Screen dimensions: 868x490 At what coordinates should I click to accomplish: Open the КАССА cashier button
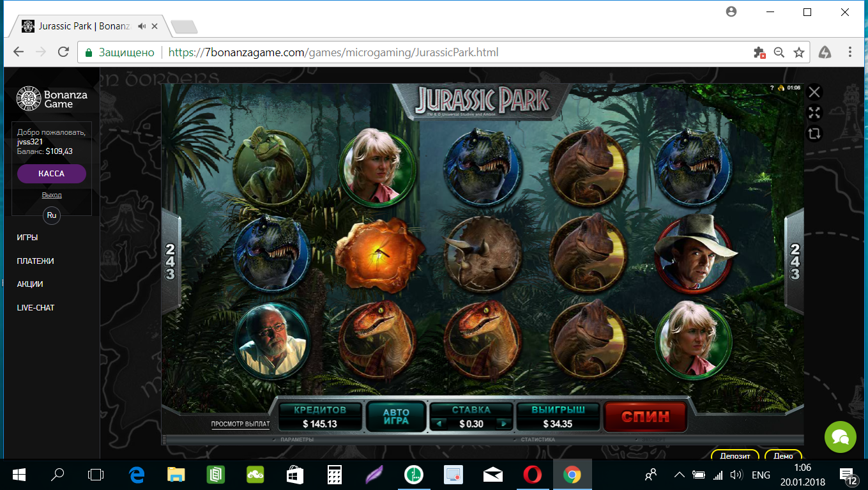52,173
